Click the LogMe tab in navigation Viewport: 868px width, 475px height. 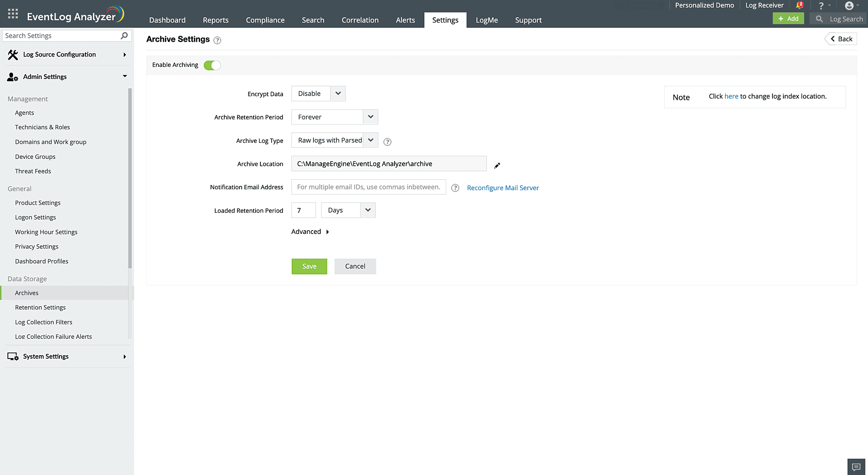487,19
